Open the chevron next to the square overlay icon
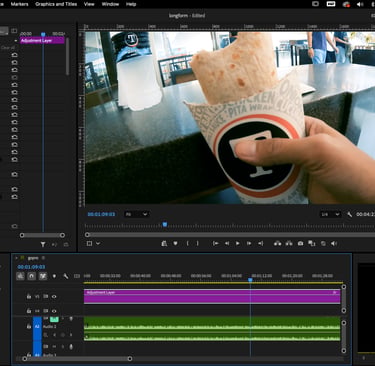The height and width of the screenshot is (366, 375). point(98,244)
